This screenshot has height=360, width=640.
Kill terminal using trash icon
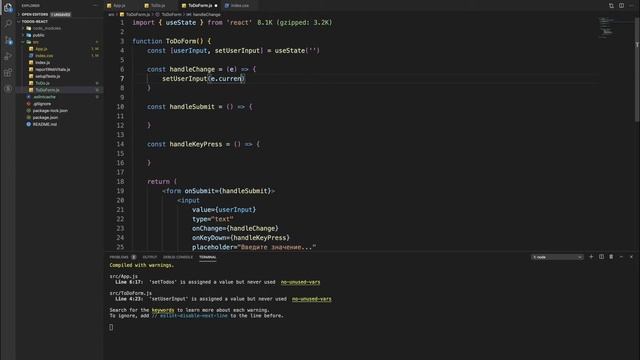click(x=611, y=257)
